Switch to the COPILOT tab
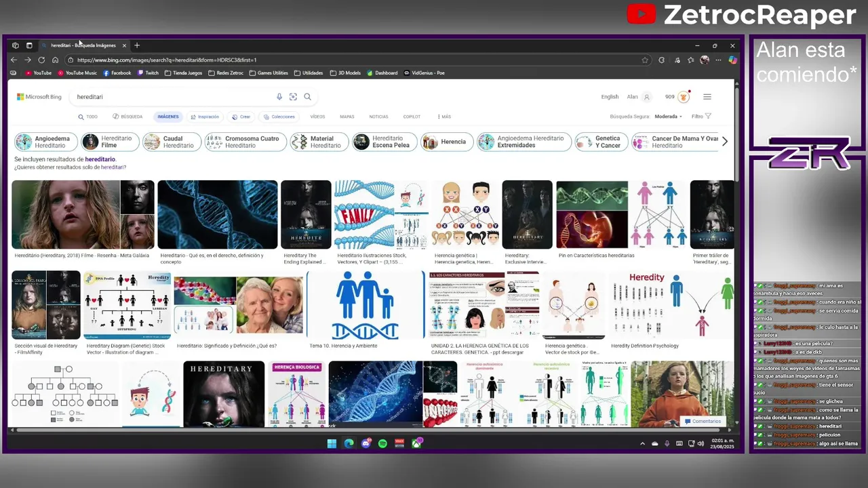 [412, 117]
